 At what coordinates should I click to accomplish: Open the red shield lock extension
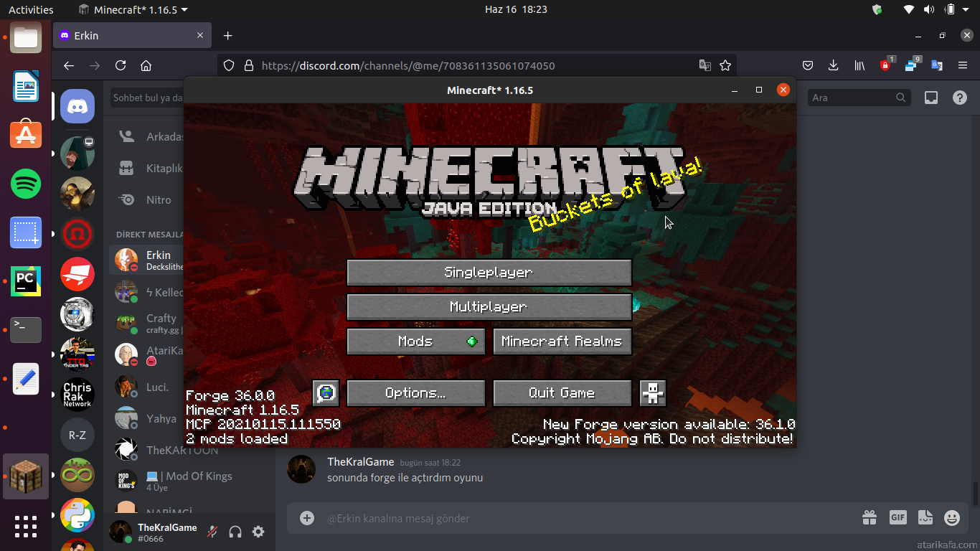(885, 65)
